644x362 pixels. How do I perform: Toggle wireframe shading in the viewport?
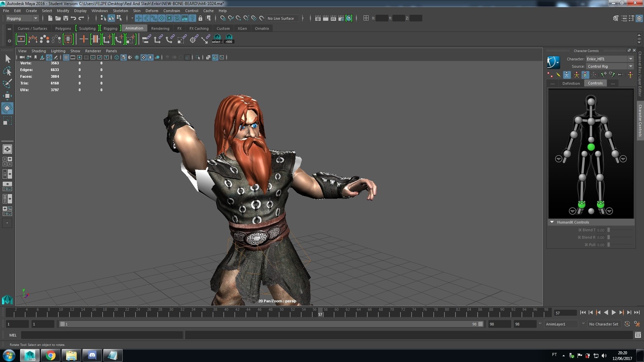[x=116, y=57]
